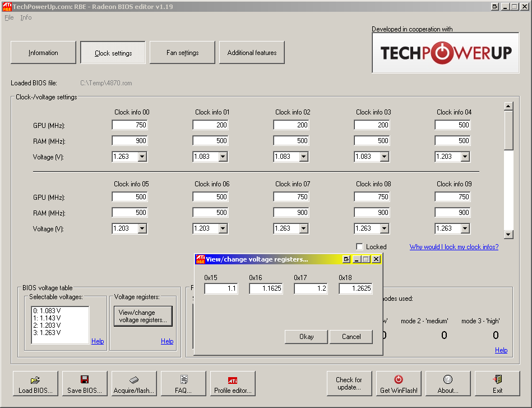Open the File menu

9,17
